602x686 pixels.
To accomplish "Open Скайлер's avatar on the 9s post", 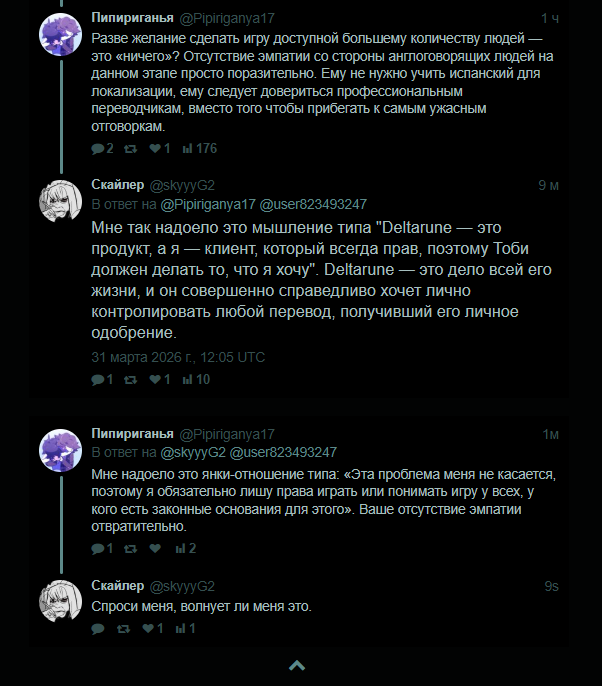I will coord(60,599).
